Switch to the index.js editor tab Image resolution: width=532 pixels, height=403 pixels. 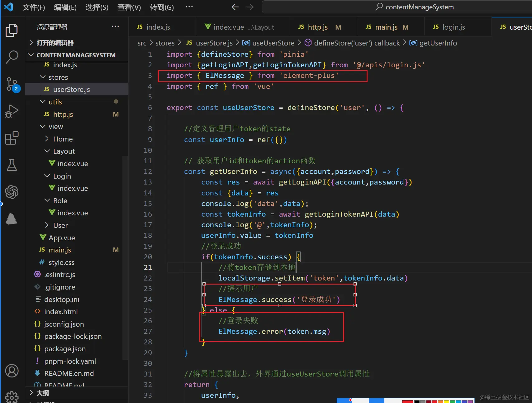click(162, 27)
